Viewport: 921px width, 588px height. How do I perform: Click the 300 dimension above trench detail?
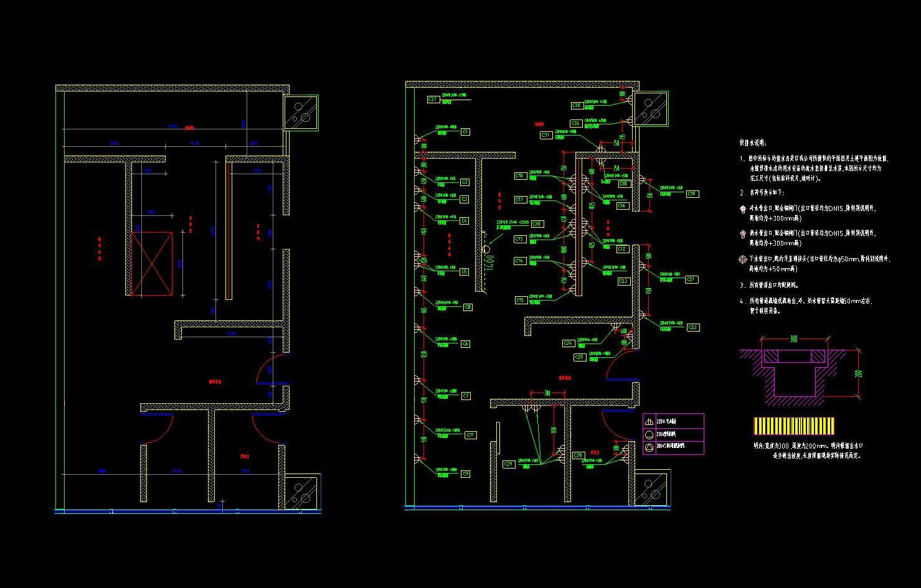point(793,340)
